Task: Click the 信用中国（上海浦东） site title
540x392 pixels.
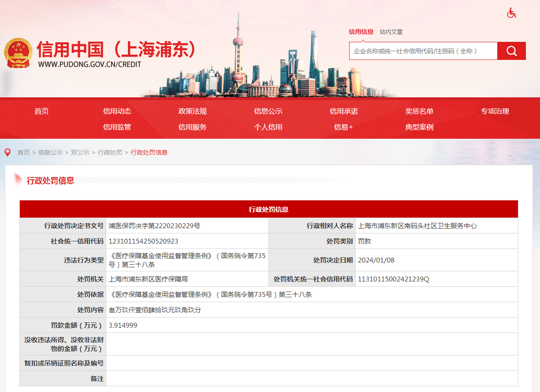Action: pos(117,50)
